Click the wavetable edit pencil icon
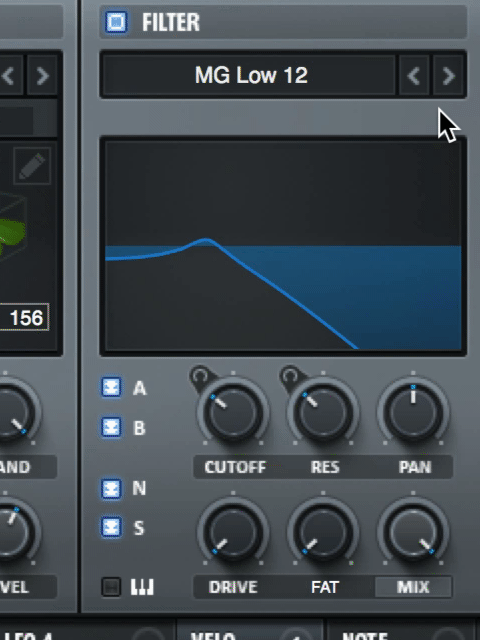 [x=32, y=166]
